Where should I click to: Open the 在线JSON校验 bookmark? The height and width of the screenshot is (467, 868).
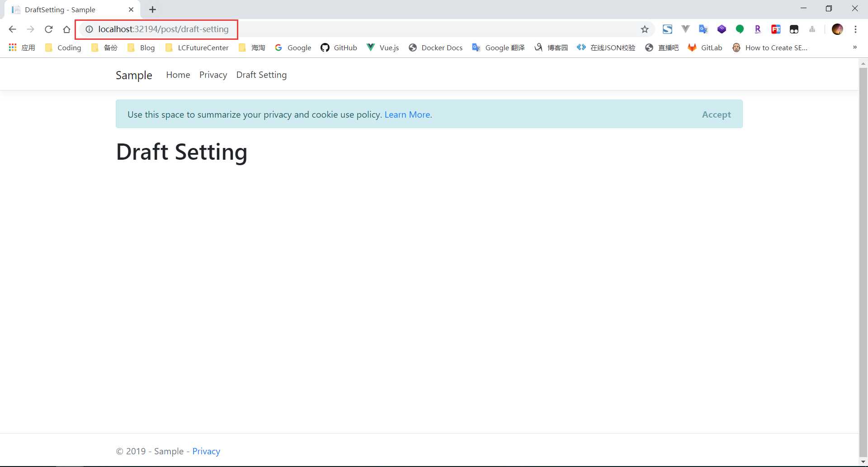tap(606, 48)
